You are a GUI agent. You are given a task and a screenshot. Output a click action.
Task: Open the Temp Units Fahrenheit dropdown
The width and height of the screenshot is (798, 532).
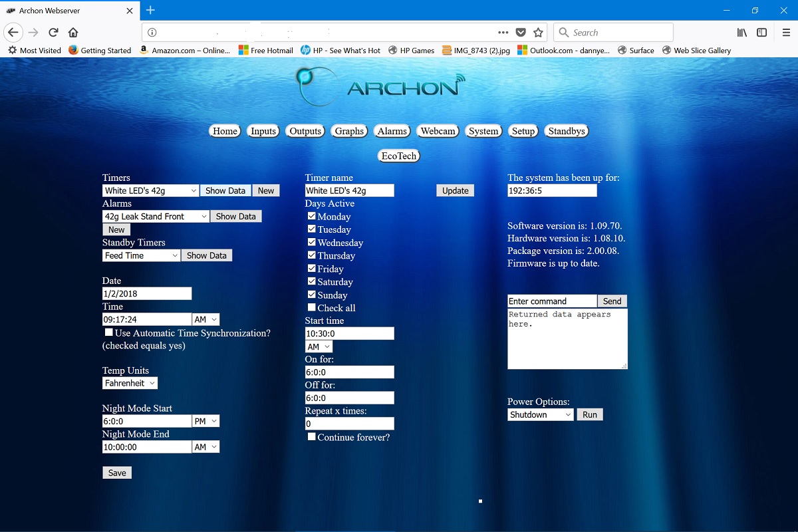pos(130,383)
